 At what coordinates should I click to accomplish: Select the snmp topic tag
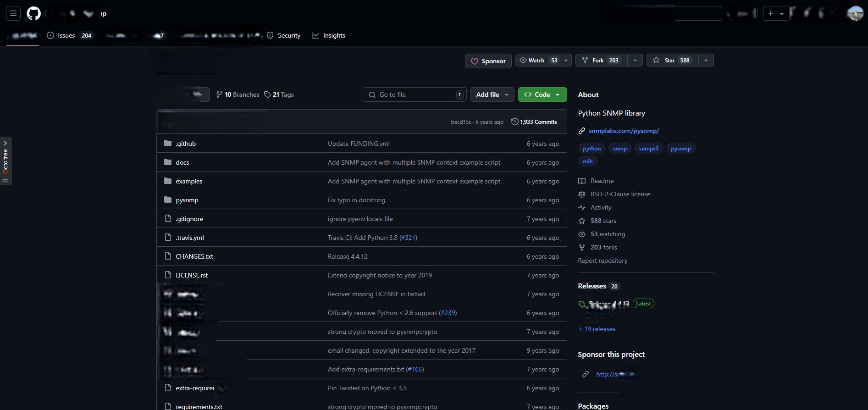coord(619,149)
